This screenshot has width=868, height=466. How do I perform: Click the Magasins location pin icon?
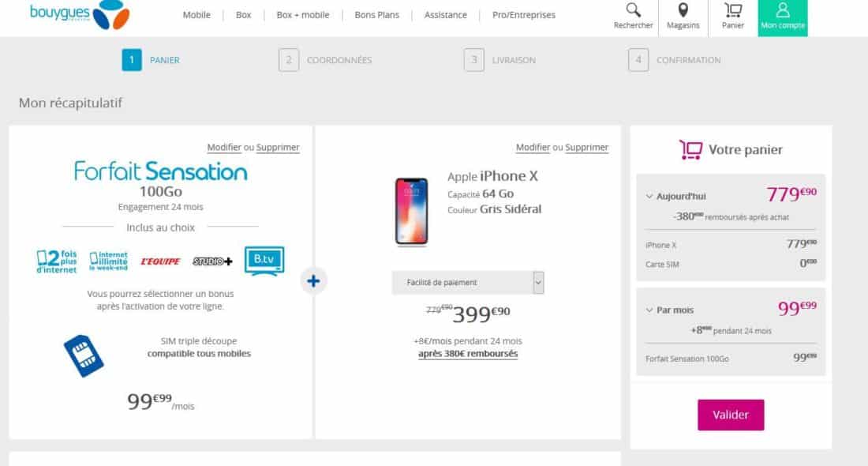point(683,11)
